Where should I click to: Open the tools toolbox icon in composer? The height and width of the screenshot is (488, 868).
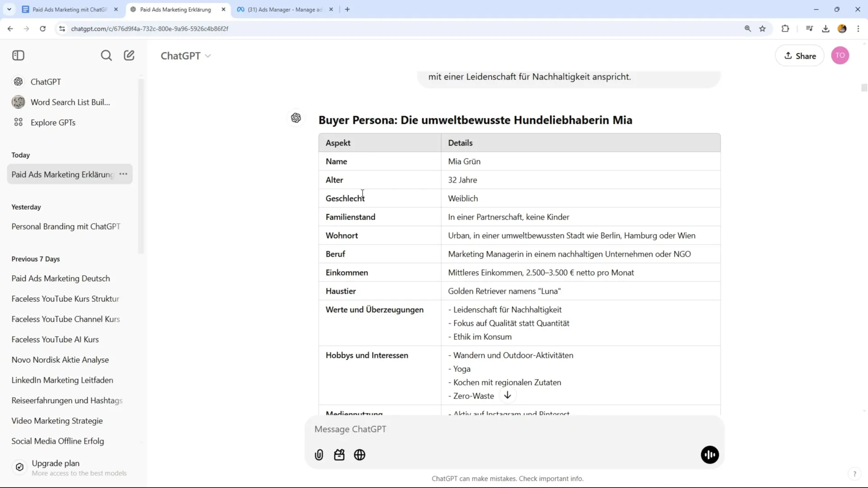(x=340, y=455)
